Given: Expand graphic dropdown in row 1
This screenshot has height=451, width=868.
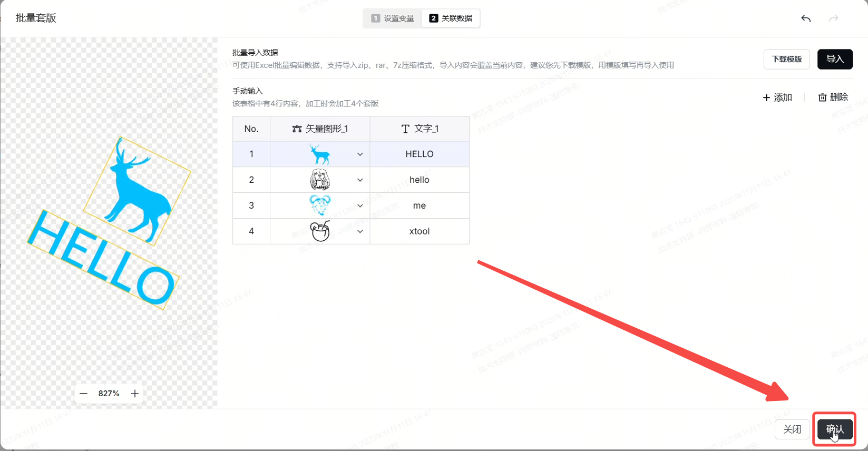Looking at the screenshot, I should pyautogui.click(x=360, y=154).
